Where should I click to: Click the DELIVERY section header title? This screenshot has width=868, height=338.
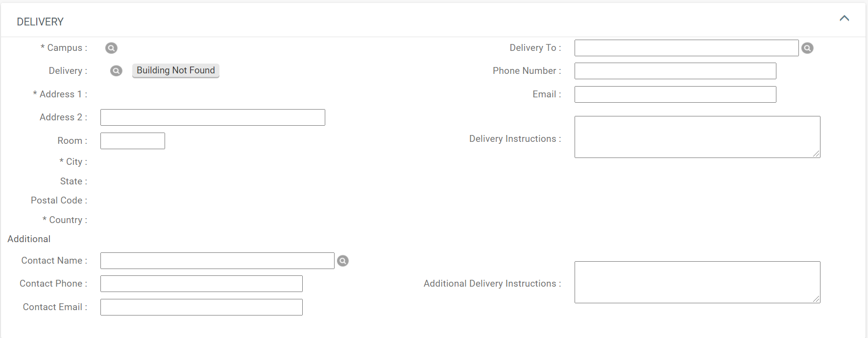pos(40,22)
